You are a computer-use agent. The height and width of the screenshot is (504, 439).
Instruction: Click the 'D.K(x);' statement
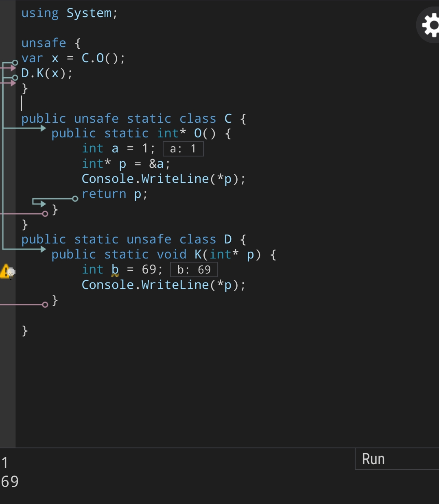click(47, 74)
